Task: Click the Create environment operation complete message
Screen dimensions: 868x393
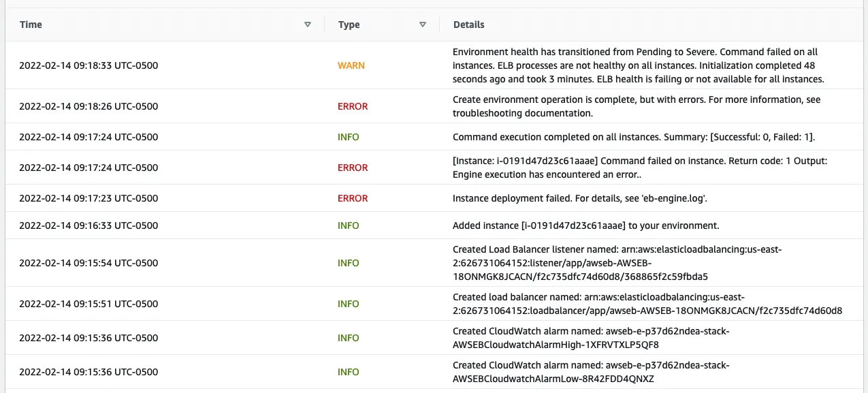Action: point(636,106)
